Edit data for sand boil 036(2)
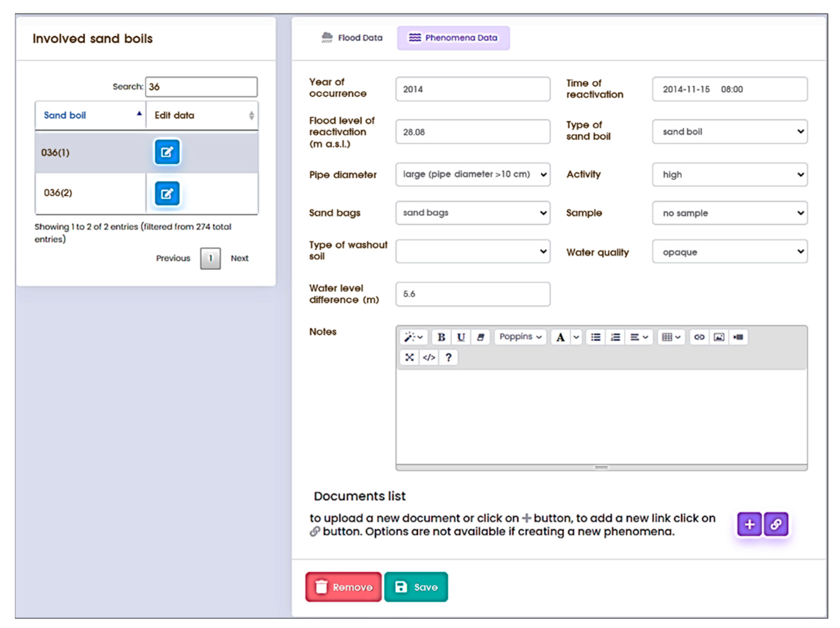840x628 pixels. tap(167, 193)
